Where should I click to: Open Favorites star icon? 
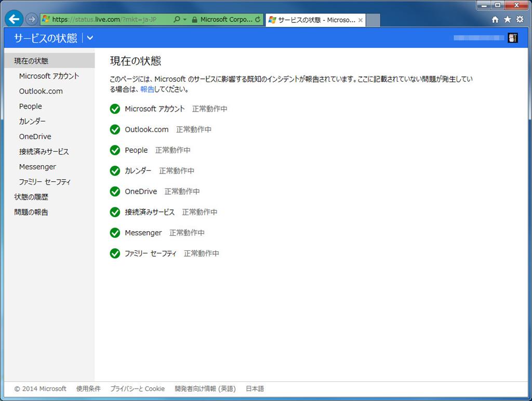coord(507,19)
